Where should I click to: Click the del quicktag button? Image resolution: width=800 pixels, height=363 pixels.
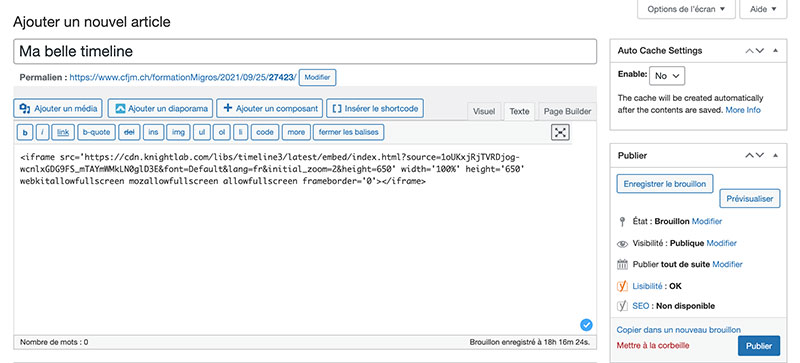[x=129, y=132]
